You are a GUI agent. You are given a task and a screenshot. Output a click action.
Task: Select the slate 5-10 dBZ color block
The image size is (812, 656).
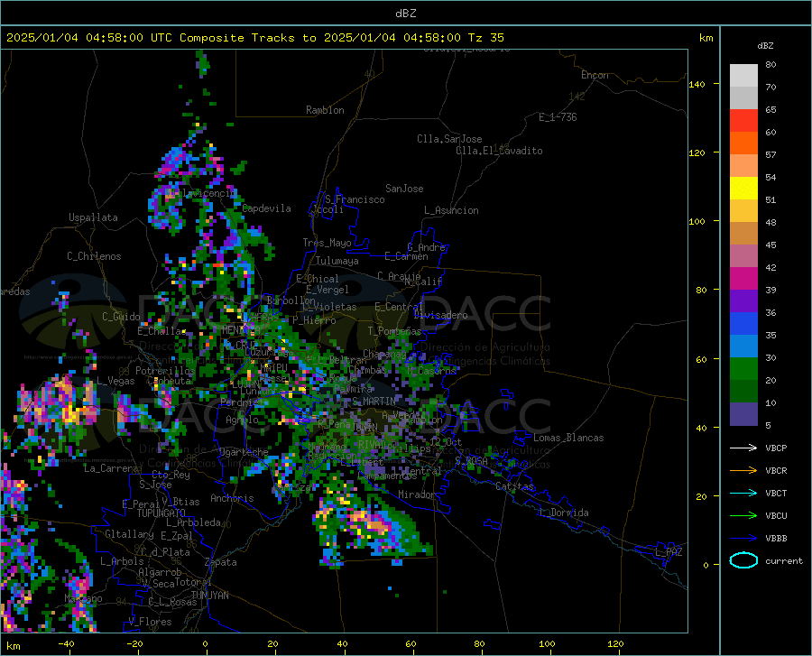(x=743, y=414)
